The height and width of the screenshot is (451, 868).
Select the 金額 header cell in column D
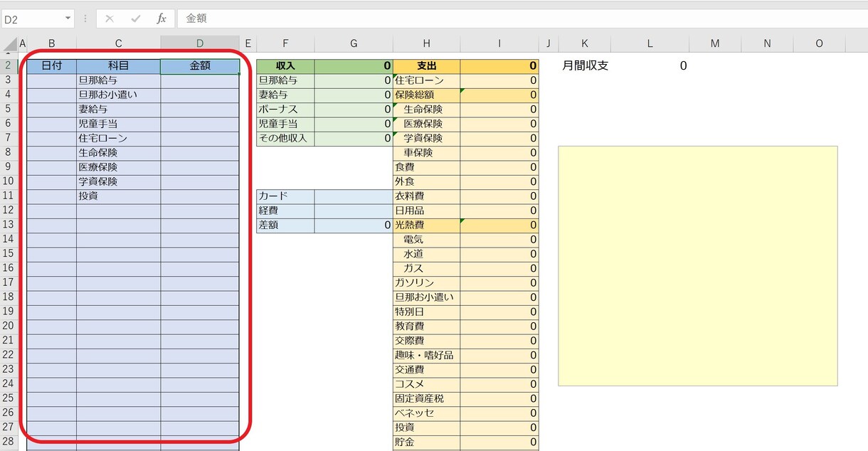(200, 66)
